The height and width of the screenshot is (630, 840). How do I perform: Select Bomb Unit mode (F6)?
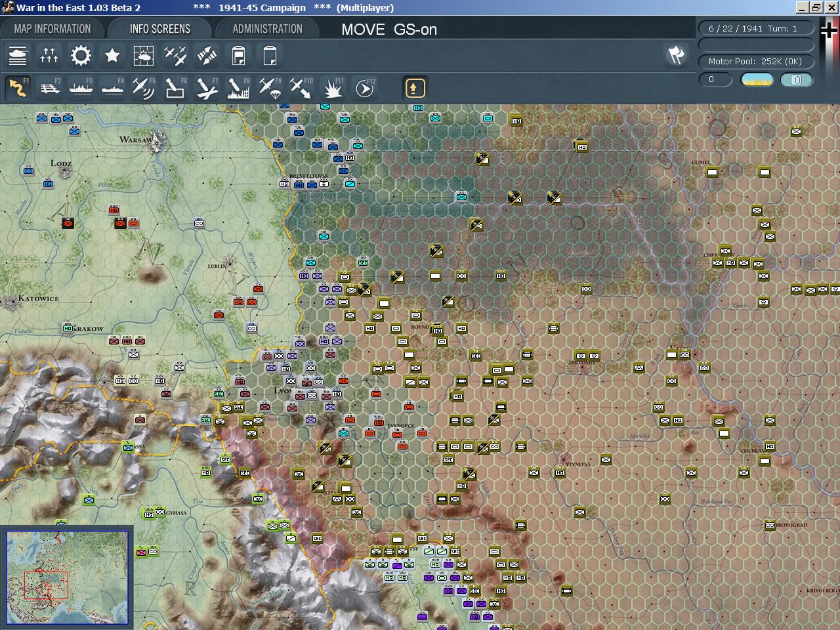(x=175, y=88)
